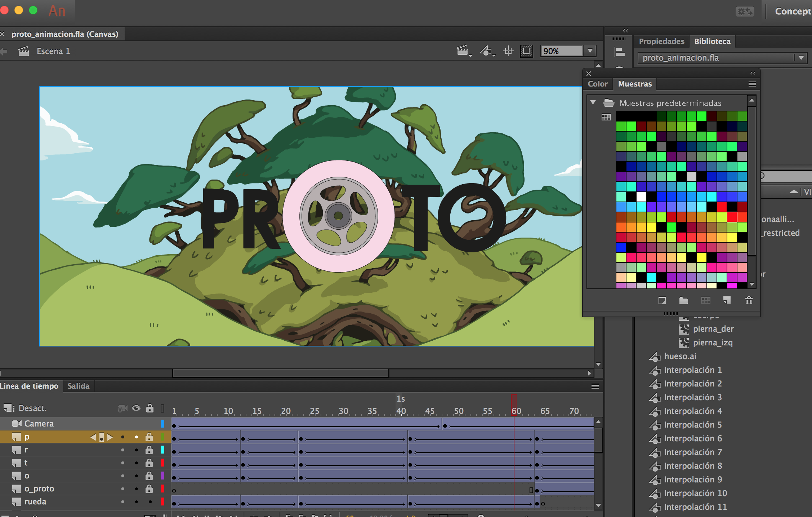Open the Edit Scene clapperboard dropdown
Image resolution: width=812 pixels, height=517 pixels.
coord(464,51)
